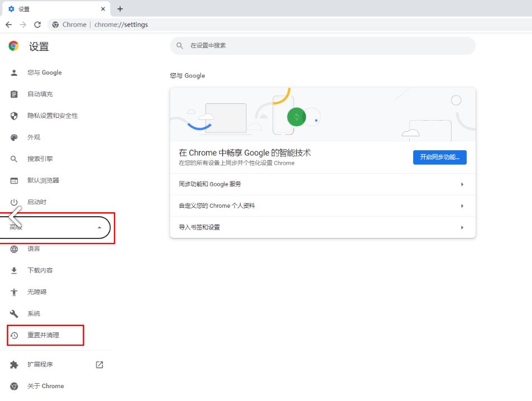532x401 pixels.
Task: Click the person icon beside 您与 Google
Action: (14, 73)
